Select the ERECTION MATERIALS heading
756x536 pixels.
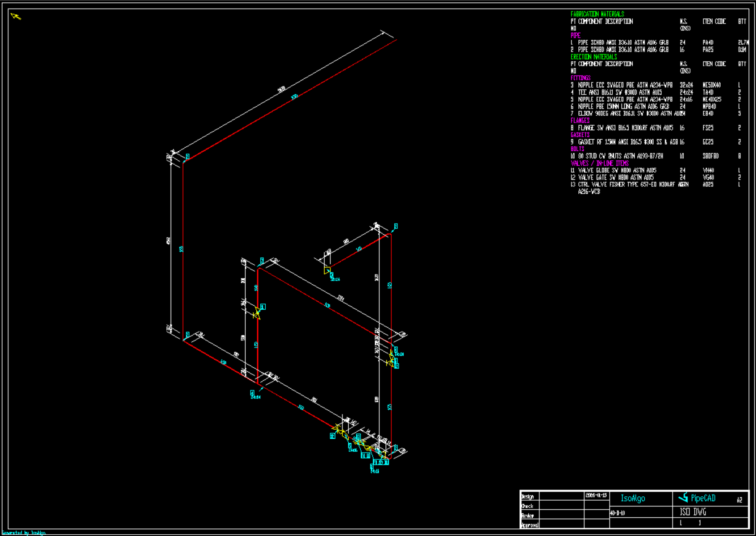pos(593,57)
